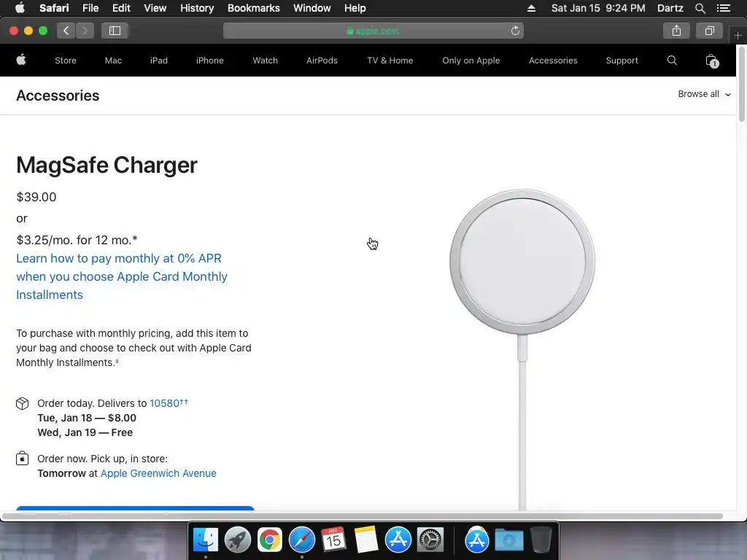Click the $39.00 price text
The width and height of the screenshot is (747, 560).
pos(36,197)
